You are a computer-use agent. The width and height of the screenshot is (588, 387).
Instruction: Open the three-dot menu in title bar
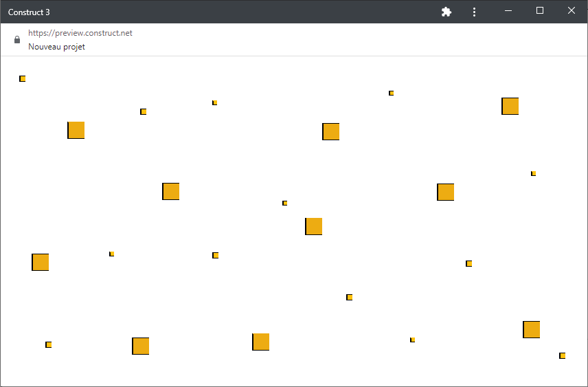(475, 12)
